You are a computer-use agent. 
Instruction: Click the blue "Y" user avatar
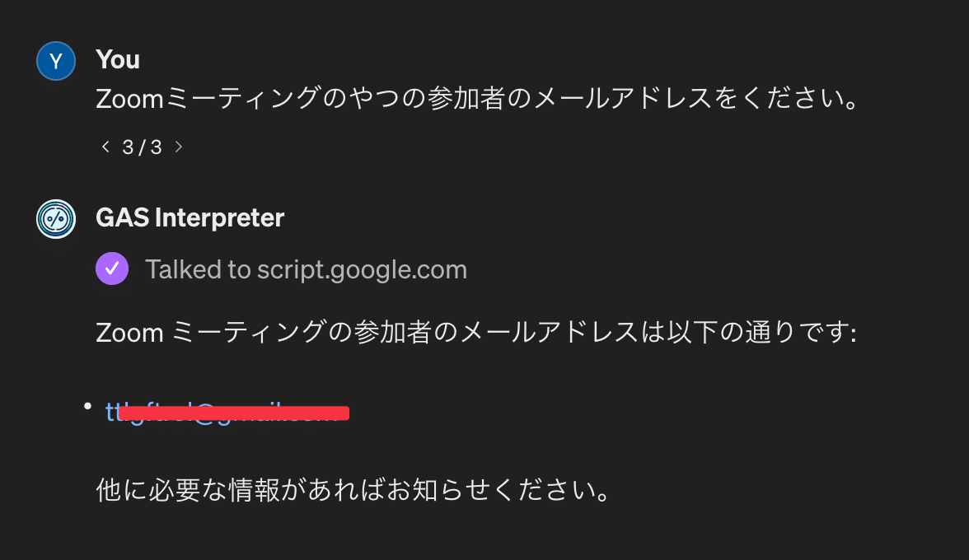coord(56,61)
